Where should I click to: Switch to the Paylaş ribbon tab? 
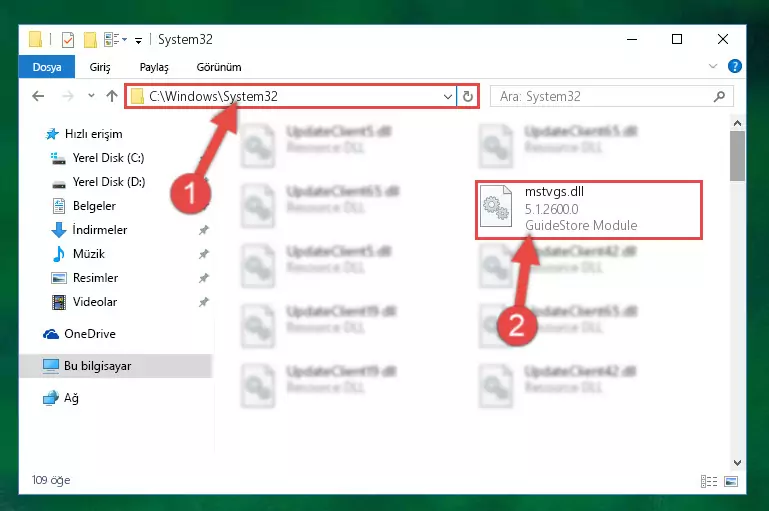click(154, 67)
